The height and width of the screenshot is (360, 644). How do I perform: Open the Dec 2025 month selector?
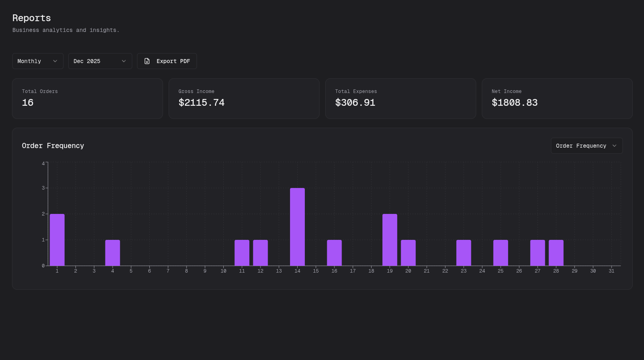[100, 61]
